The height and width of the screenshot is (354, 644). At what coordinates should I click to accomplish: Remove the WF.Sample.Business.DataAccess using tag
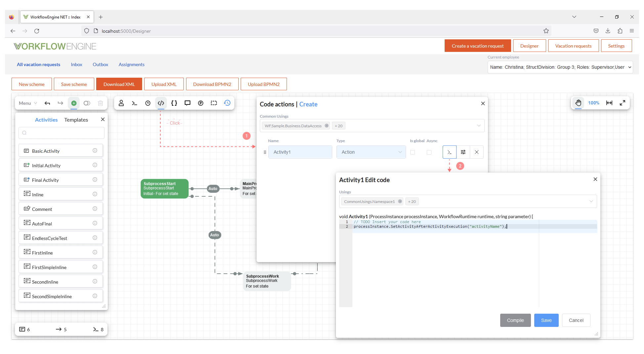coord(327,126)
